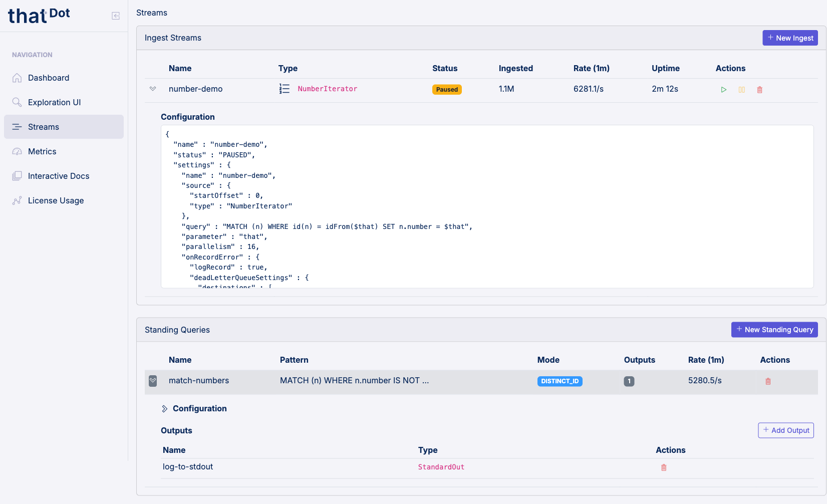This screenshot has width=827, height=504.
Task: Click the License Usage graph icon
Action: (x=17, y=200)
